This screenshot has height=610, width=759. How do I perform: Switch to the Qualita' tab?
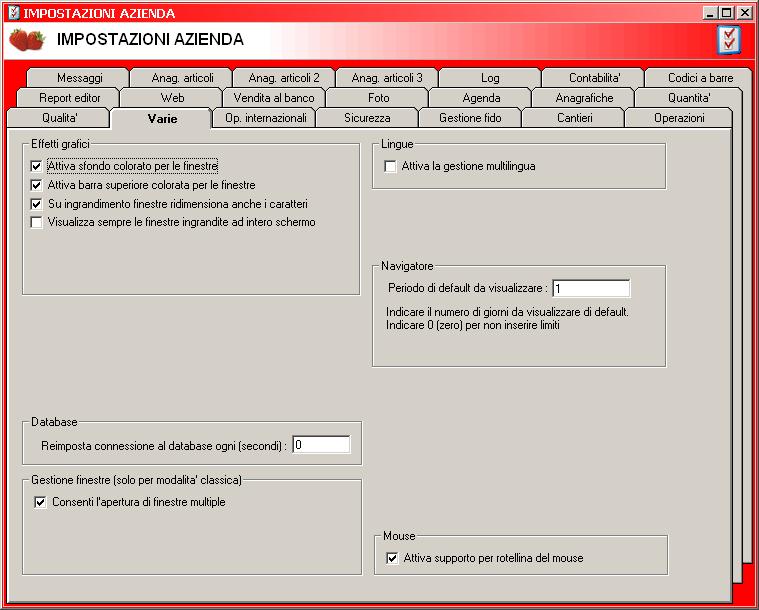coord(58,118)
